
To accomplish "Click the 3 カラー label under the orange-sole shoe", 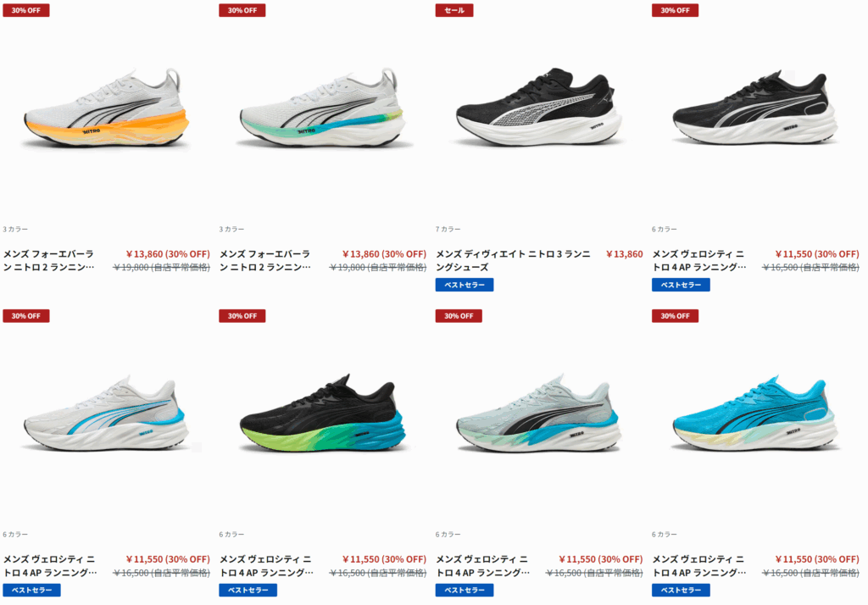I will [15, 229].
